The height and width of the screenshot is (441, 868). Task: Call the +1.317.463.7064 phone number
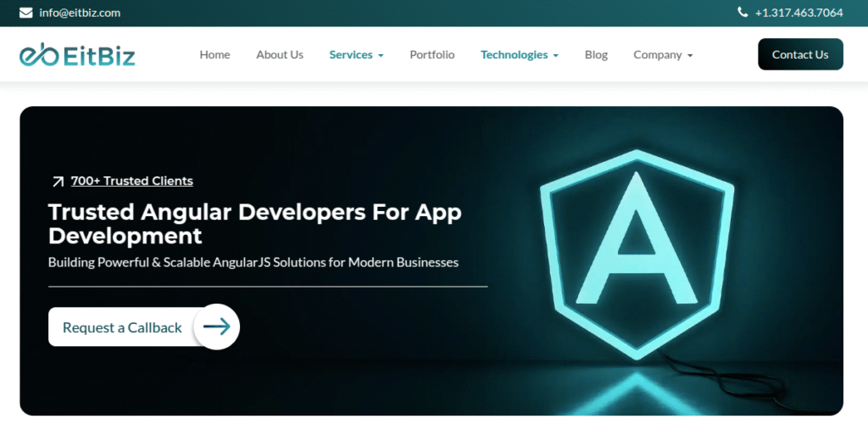coord(798,13)
